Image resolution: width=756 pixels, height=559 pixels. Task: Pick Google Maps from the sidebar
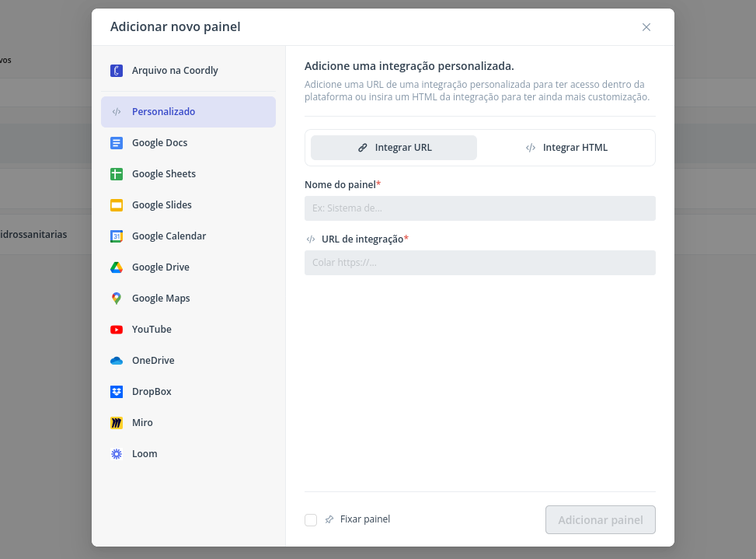coord(189,299)
